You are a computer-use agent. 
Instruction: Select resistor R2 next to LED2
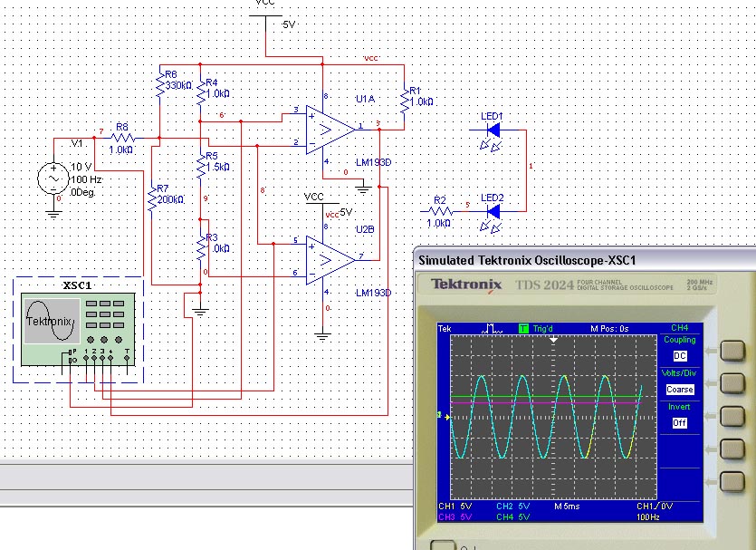coord(440,211)
